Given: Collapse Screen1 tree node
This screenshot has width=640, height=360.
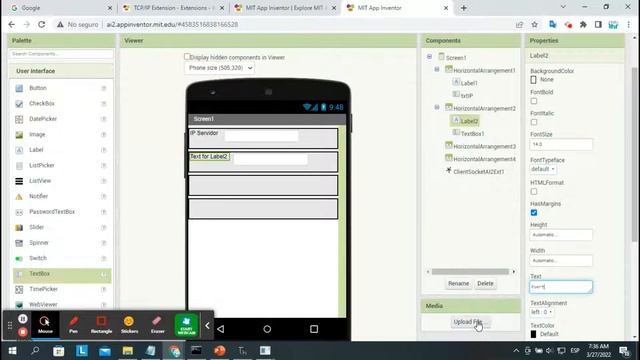Looking at the screenshot, I should pos(429,57).
